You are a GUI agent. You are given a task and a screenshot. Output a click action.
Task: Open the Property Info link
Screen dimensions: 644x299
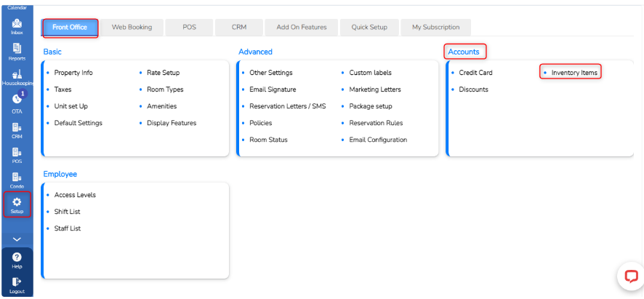tap(73, 73)
